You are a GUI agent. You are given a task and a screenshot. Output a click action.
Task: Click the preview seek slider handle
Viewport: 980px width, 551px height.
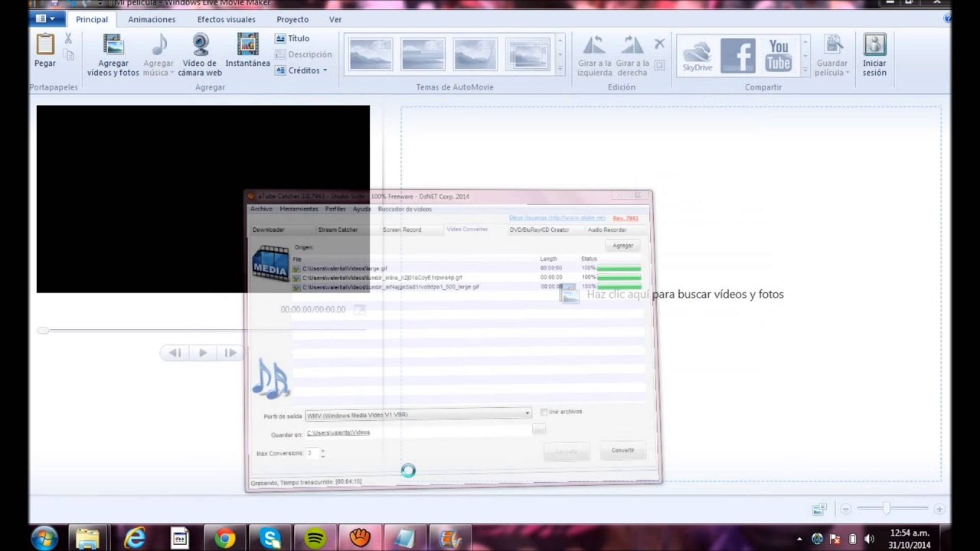click(43, 330)
